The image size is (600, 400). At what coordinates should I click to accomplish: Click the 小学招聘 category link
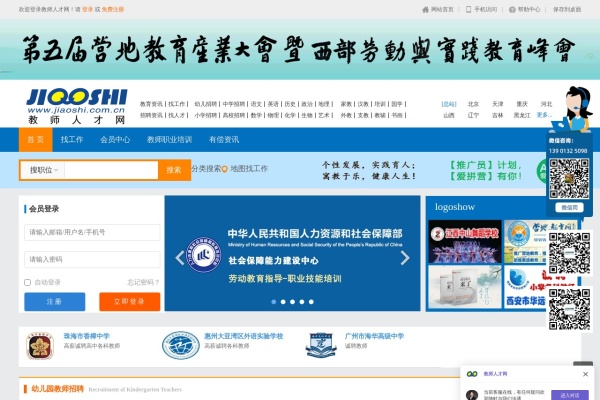[x=205, y=115]
